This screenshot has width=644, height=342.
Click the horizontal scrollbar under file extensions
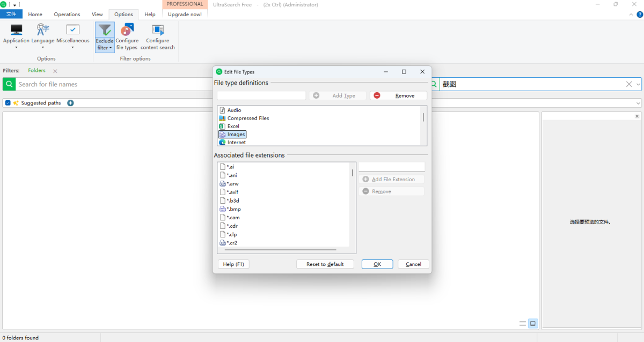pyautogui.click(x=281, y=250)
